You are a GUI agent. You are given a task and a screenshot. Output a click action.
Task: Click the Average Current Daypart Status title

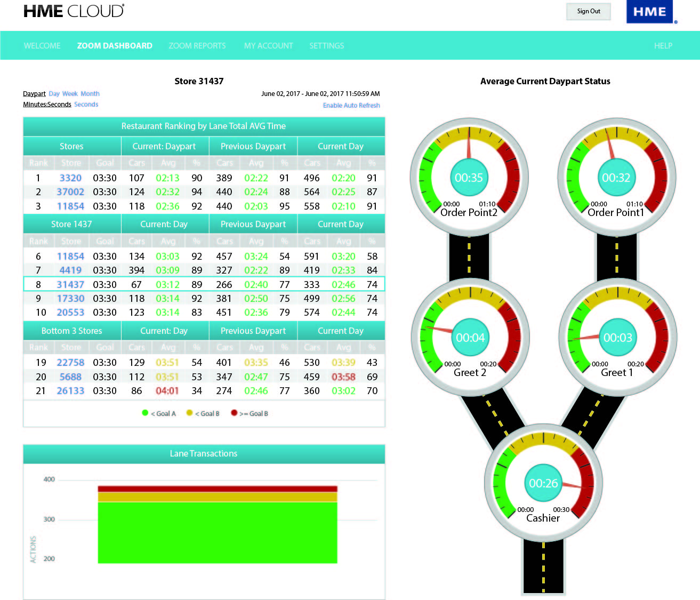coord(545,81)
